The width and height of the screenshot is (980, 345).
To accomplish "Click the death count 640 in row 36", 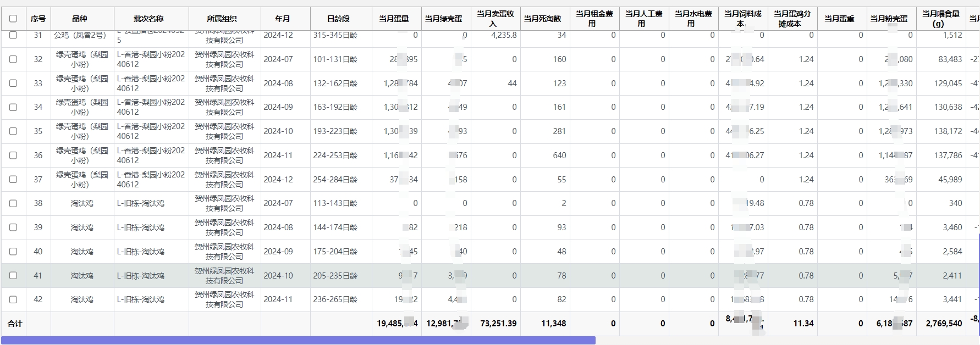I will click(x=559, y=155).
